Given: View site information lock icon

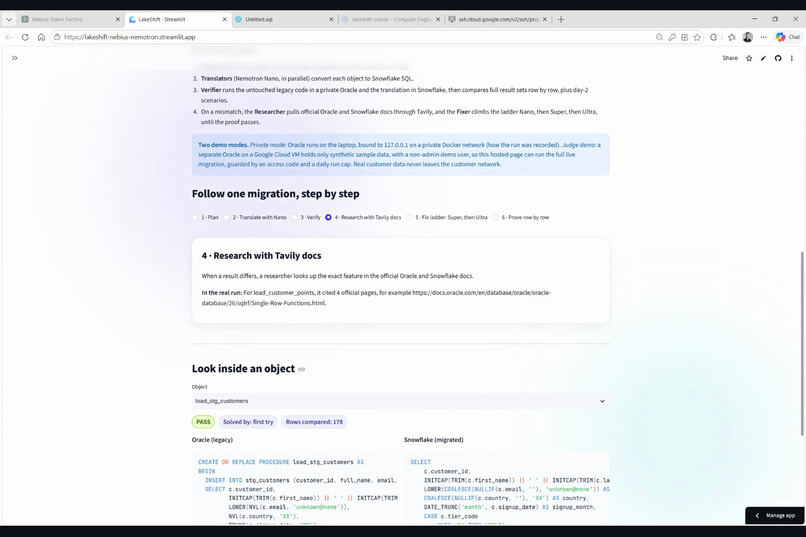Looking at the screenshot, I should tap(57, 37).
